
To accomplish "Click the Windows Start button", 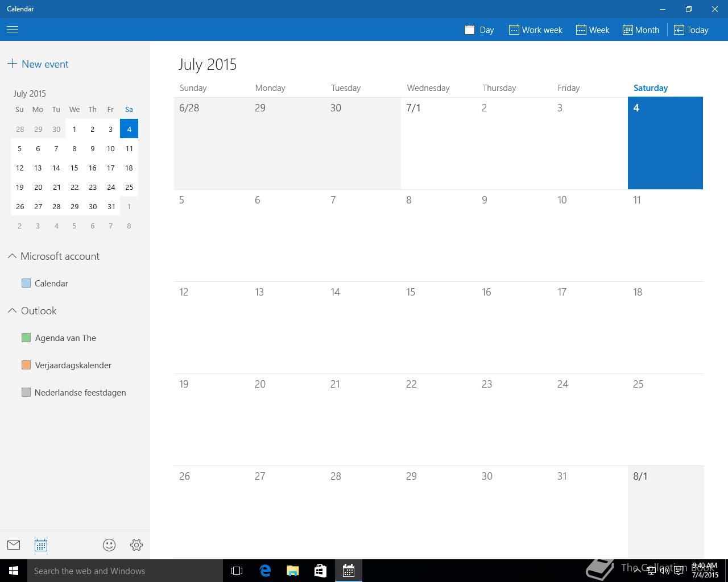I will point(14,571).
